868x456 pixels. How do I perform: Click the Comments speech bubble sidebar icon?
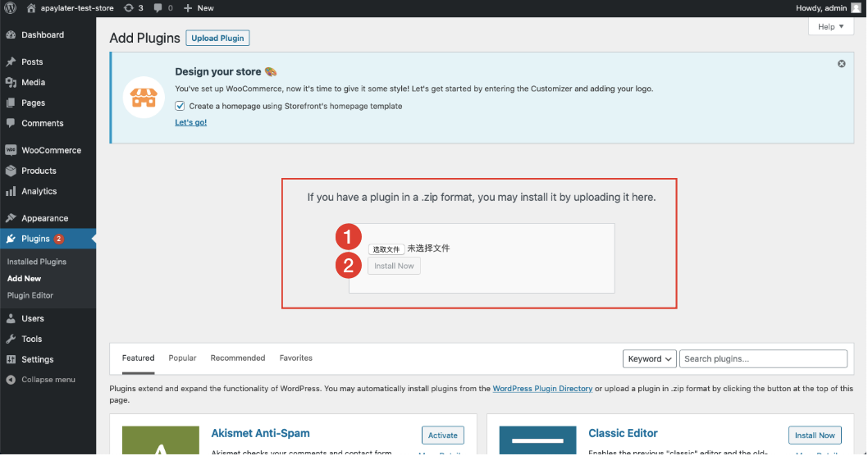[11, 123]
